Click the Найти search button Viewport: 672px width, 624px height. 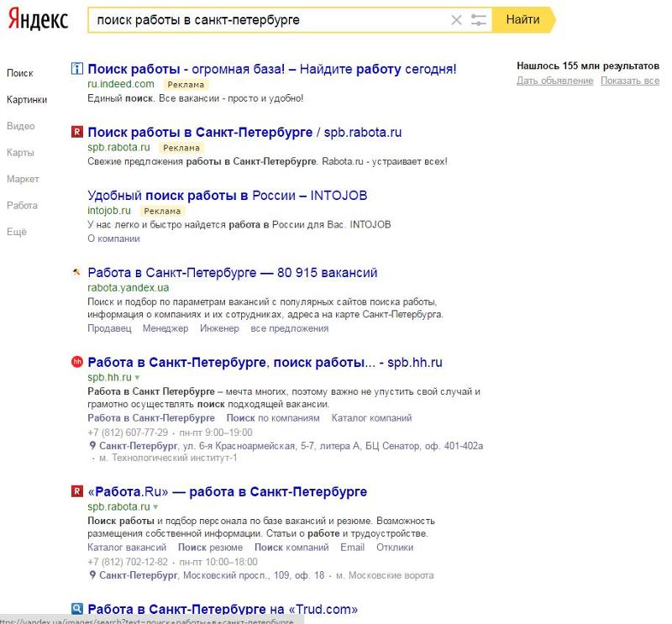[522, 19]
